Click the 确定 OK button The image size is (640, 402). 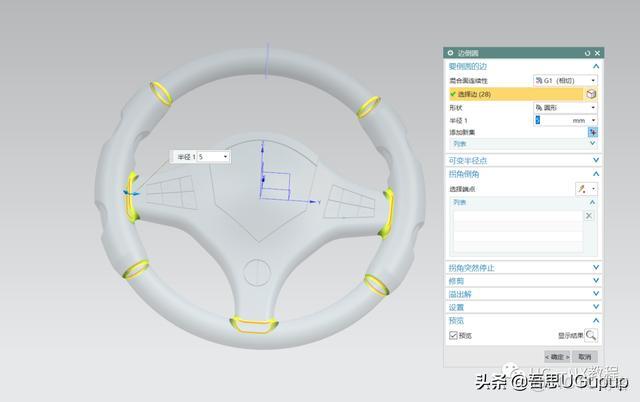[557, 357]
